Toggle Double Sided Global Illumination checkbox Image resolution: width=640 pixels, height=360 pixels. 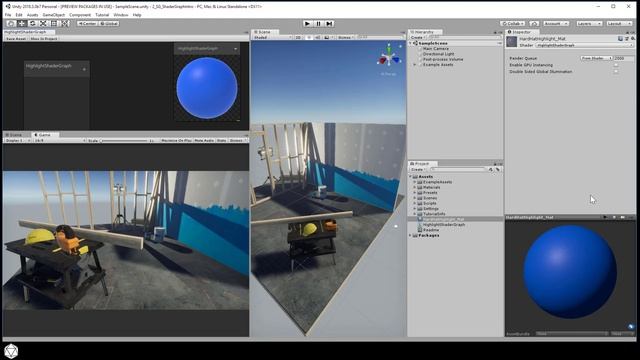pyautogui.click(x=616, y=71)
